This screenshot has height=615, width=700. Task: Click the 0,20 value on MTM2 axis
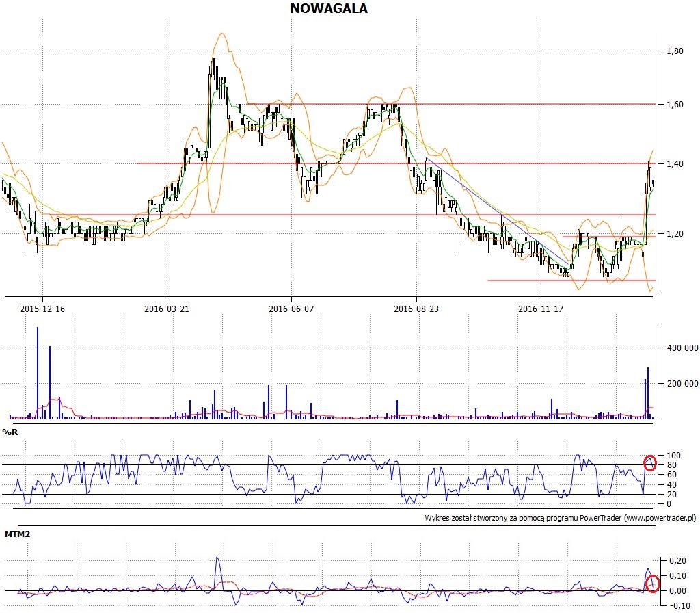point(678,560)
